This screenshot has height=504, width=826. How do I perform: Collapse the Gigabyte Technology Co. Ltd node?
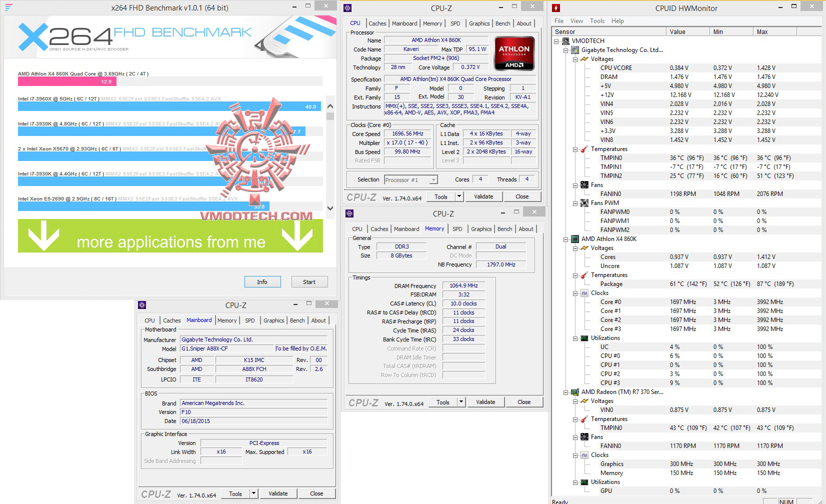(x=566, y=50)
